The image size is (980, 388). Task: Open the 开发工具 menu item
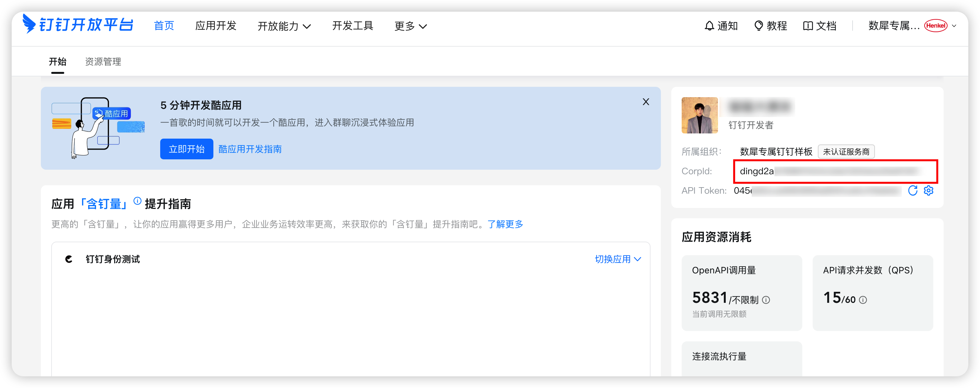tap(353, 26)
